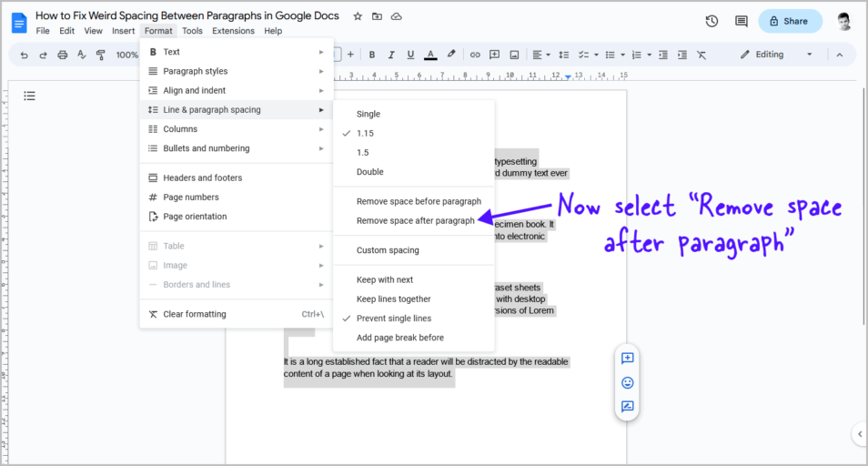Set line spacing to 1.5

(413, 153)
